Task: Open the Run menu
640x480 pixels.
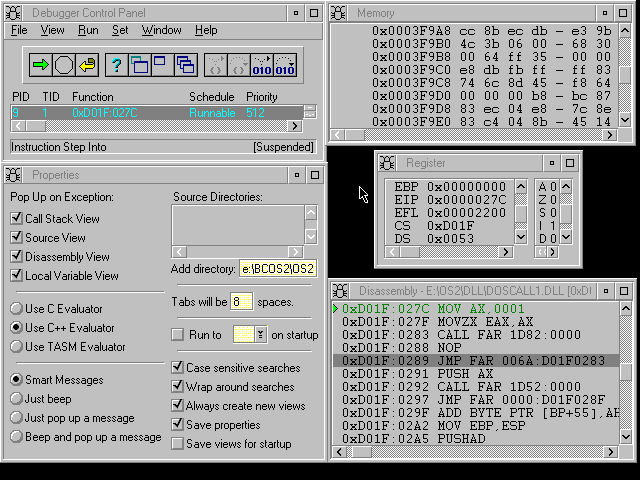Action: coord(88,30)
